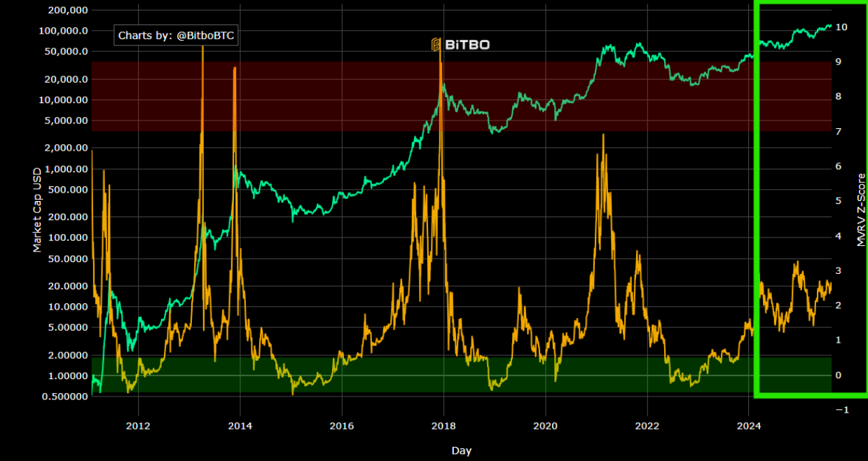Select the −1 tick on the Z-Score axis

point(841,410)
